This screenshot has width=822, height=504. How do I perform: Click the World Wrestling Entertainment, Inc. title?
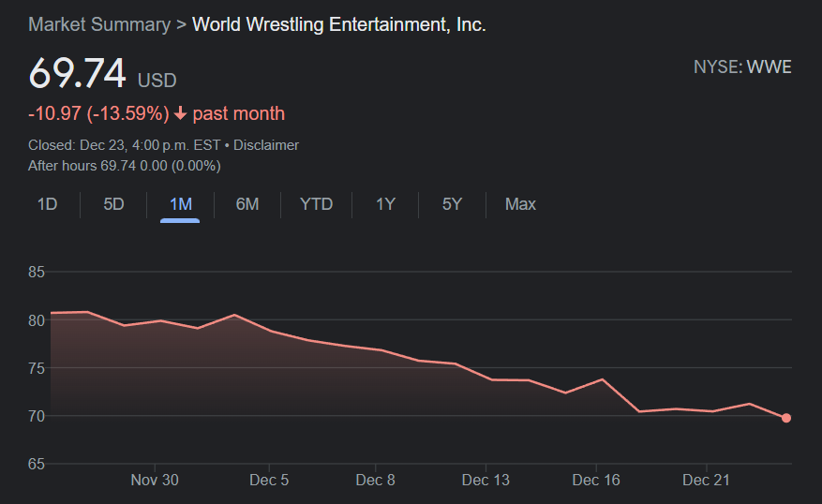point(338,24)
